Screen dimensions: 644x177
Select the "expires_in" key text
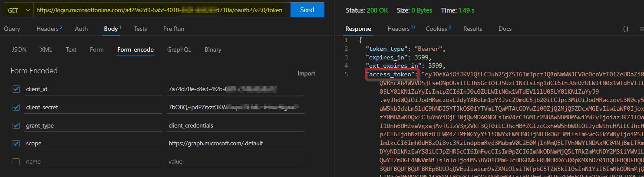[388, 57]
